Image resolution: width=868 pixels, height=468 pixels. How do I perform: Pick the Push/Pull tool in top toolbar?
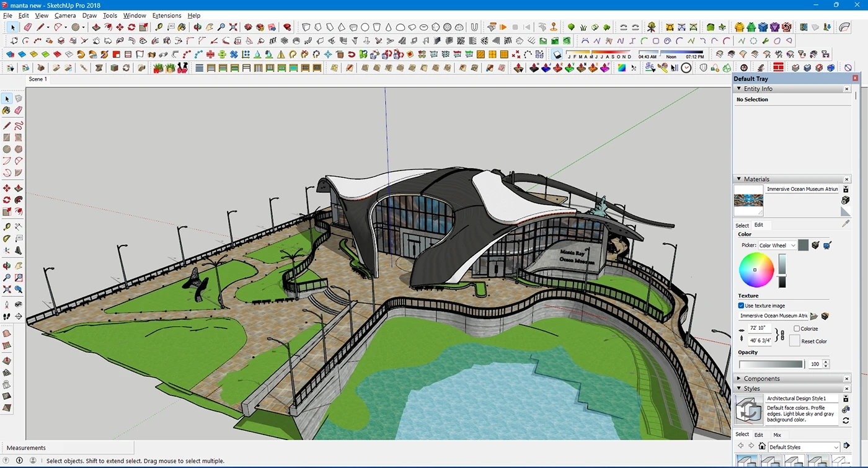pyautogui.click(x=96, y=27)
